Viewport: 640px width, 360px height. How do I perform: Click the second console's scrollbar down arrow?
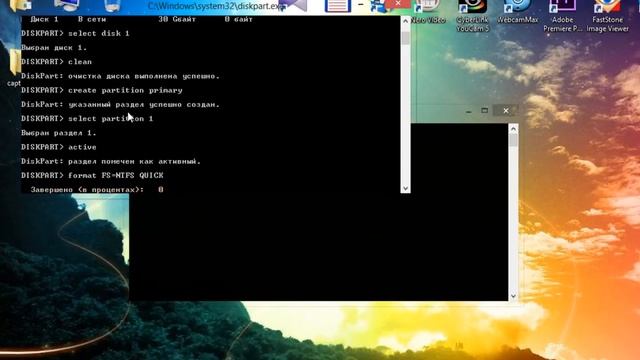tap(513, 296)
